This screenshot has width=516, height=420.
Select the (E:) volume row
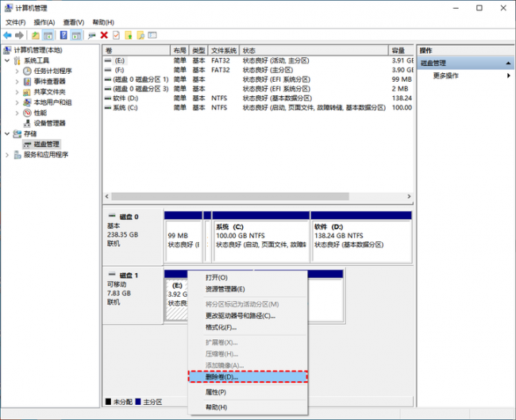258,60
